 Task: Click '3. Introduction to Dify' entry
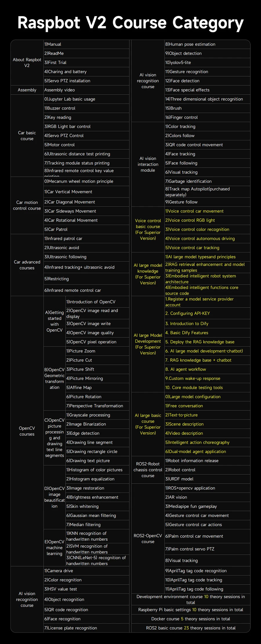187,323
